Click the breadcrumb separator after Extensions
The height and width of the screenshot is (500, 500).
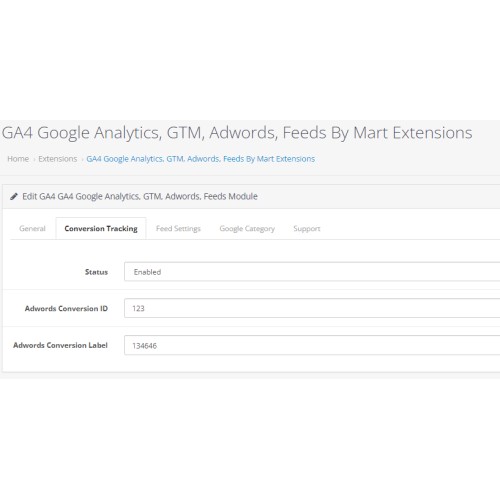(x=82, y=160)
